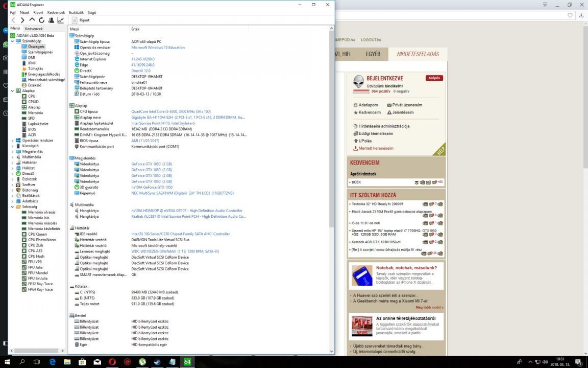
Task: Select the SPD tree item
Action: 32,118
